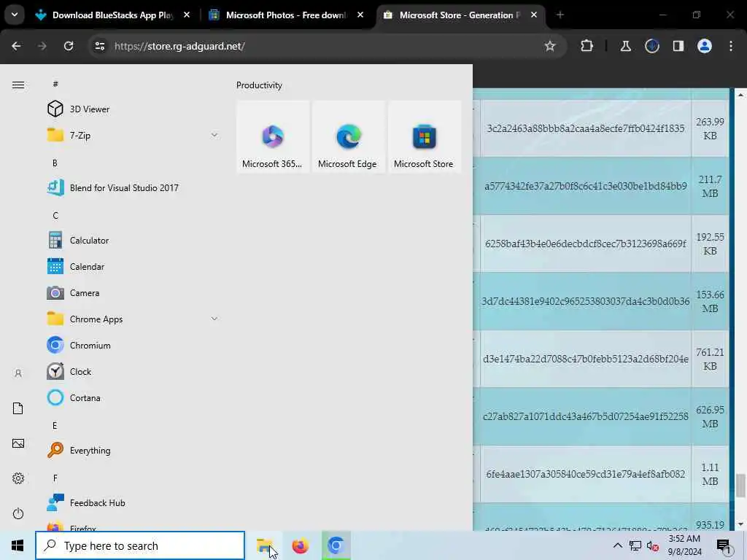Open the Chrome Apps folder entry
Image resolution: width=747 pixels, height=560 pixels.
pyautogui.click(x=133, y=319)
